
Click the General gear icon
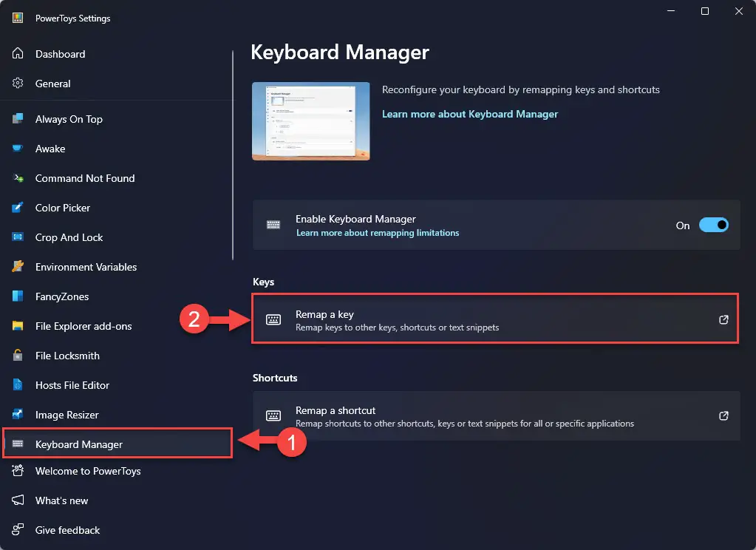(18, 83)
